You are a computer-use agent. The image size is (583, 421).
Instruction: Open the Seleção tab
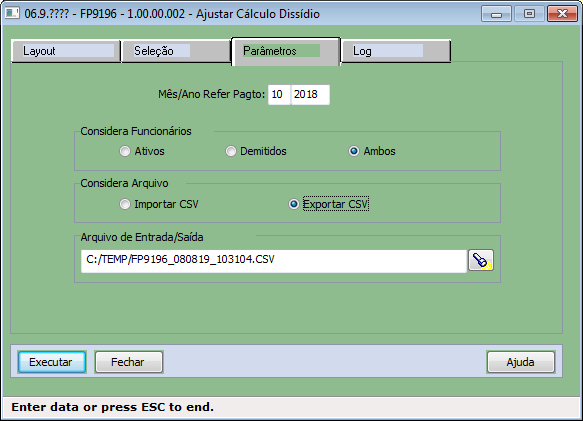tap(176, 51)
